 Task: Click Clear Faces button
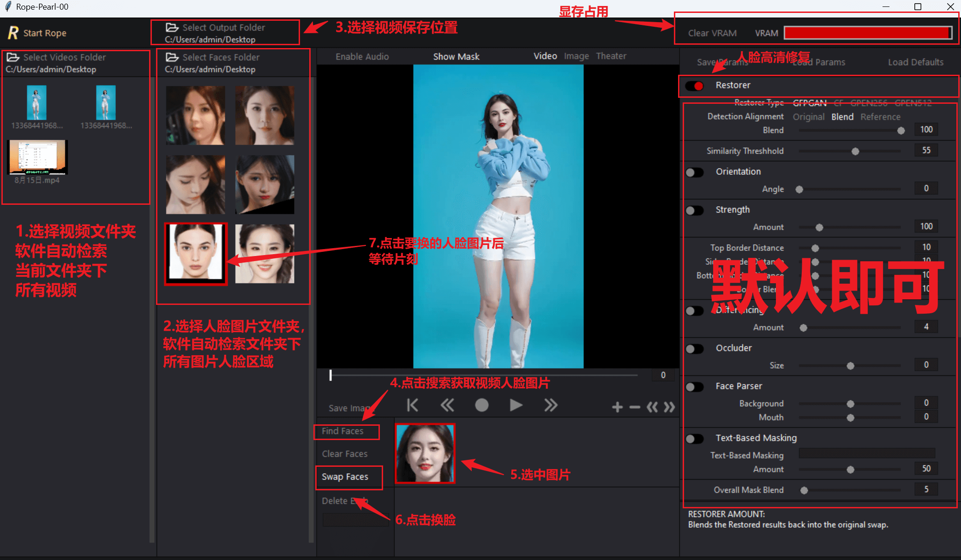click(x=345, y=454)
